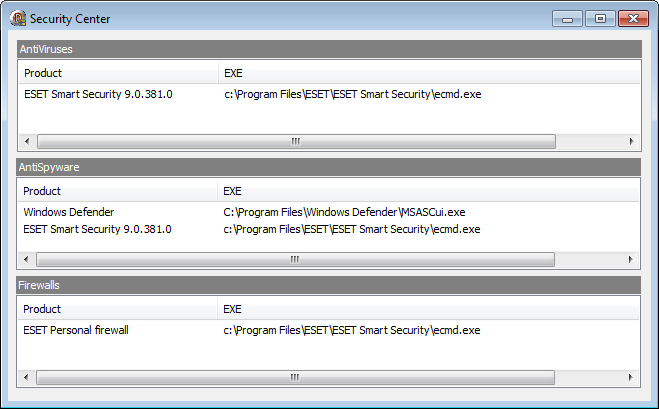Click the AntiViruses horizontal scrollbar thumb
The width and height of the screenshot is (659, 409).
coord(296,142)
